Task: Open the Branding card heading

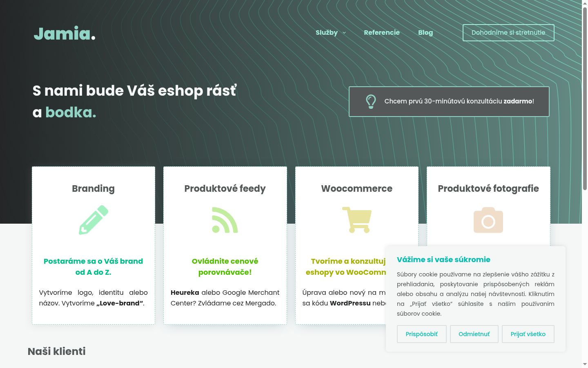Action: coord(94,188)
